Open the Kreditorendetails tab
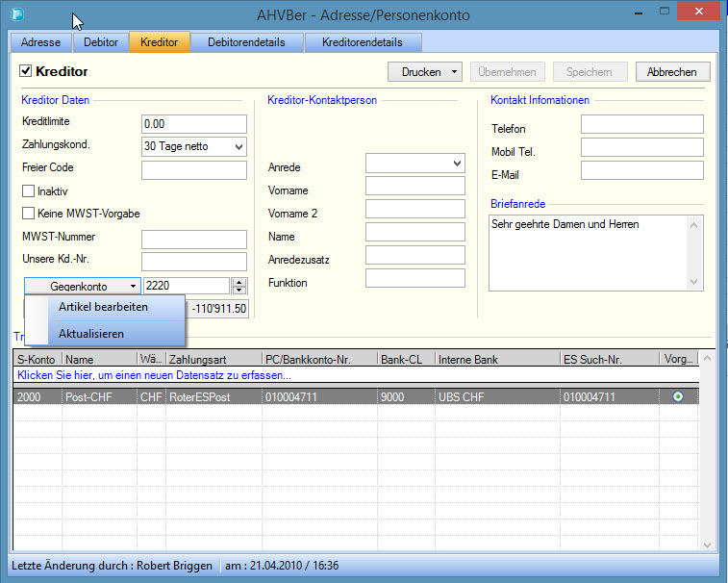Viewport: 728px width, 583px height. click(x=362, y=42)
